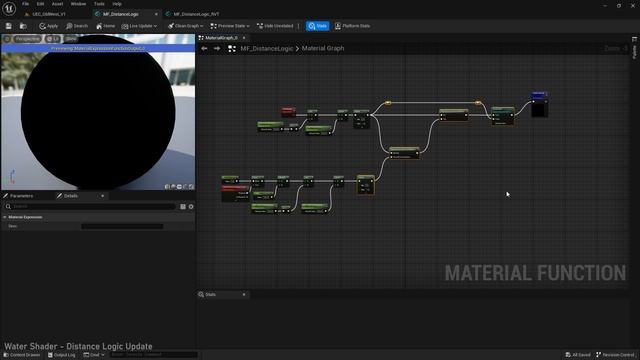Navigate back in the graph history
This screenshot has height=360, width=640.
pos(204,49)
